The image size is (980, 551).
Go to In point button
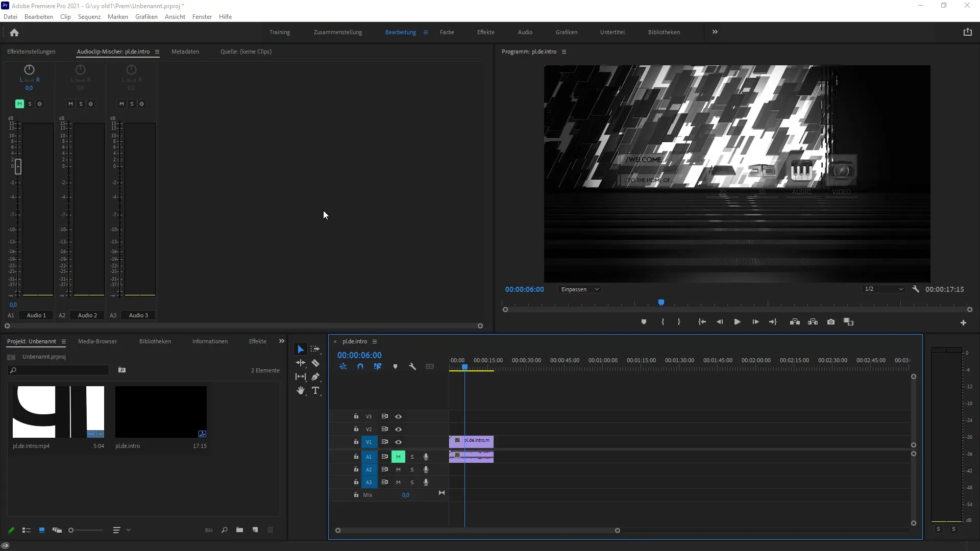[x=702, y=322]
